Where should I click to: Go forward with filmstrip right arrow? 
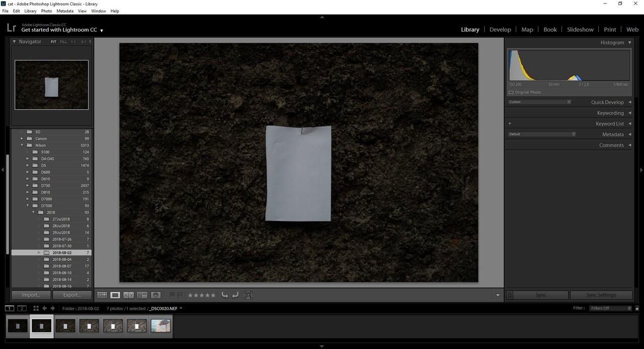[52, 308]
